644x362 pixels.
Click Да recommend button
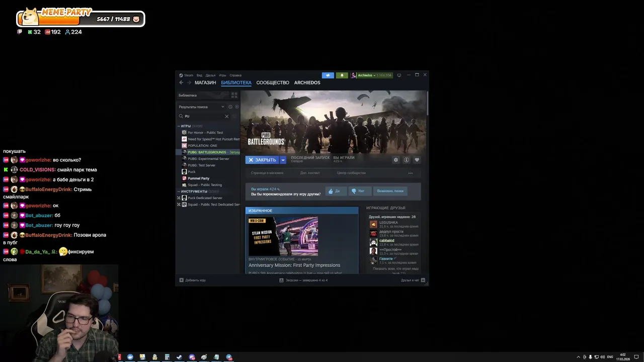coord(336,191)
